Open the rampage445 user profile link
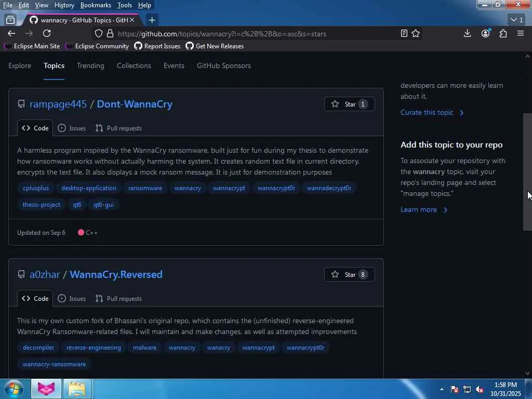 pyautogui.click(x=58, y=104)
